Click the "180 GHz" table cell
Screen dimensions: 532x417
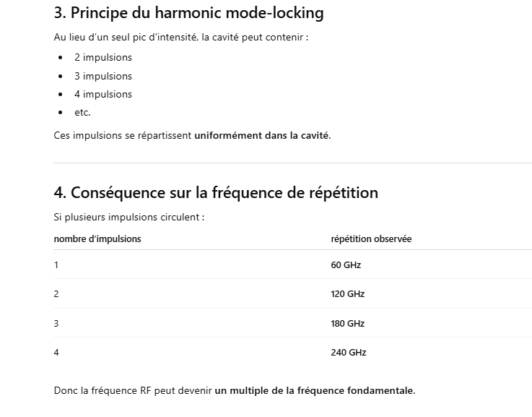(348, 323)
